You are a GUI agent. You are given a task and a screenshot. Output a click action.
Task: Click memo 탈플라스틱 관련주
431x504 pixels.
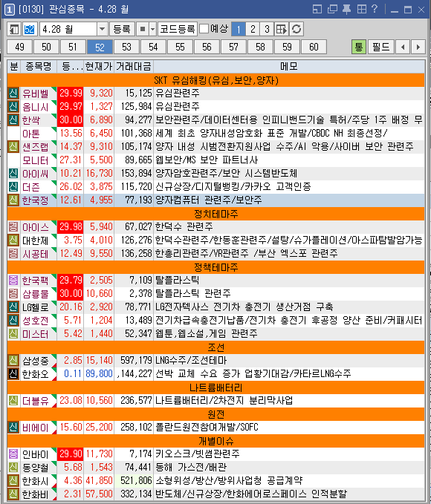[x=193, y=293]
